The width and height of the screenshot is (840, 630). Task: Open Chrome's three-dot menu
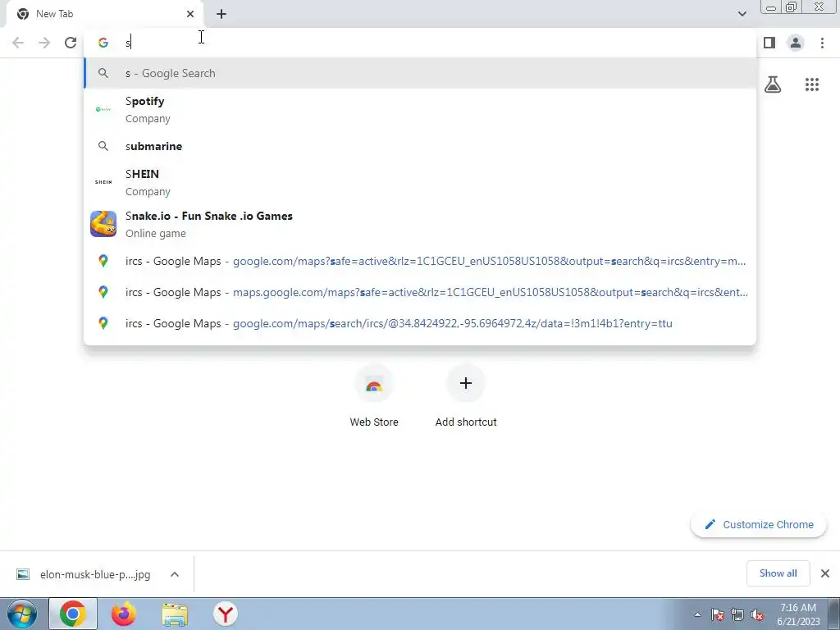pyautogui.click(x=822, y=43)
